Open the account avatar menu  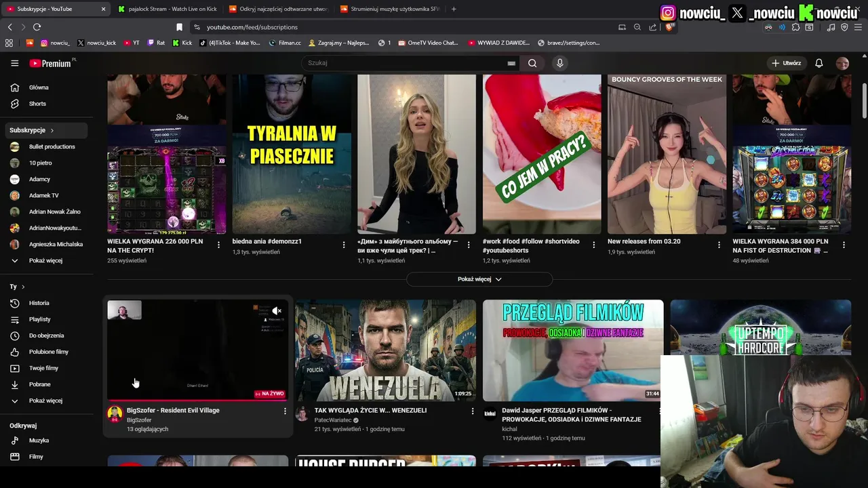coord(842,63)
